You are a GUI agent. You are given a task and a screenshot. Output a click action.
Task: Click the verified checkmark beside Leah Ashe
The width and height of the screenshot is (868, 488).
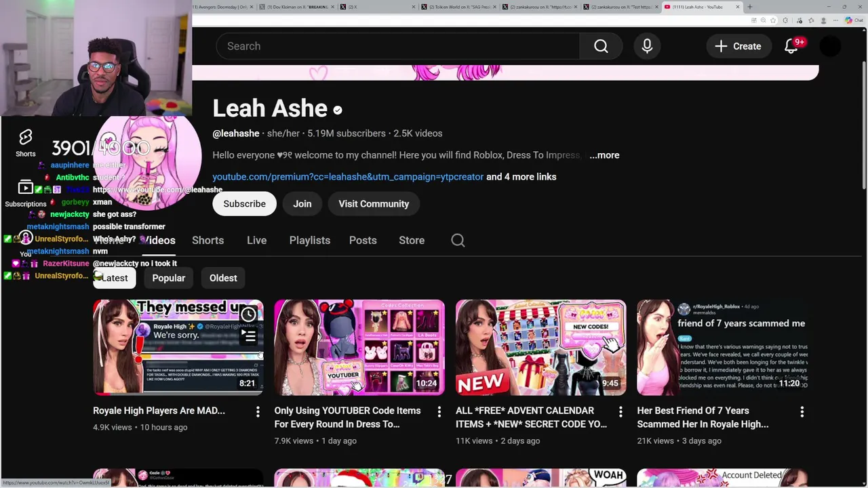click(338, 110)
